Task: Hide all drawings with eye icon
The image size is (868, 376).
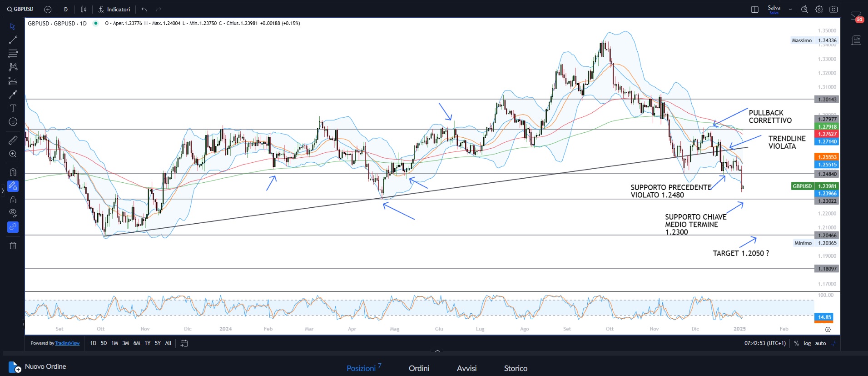Action: pos(13,212)
